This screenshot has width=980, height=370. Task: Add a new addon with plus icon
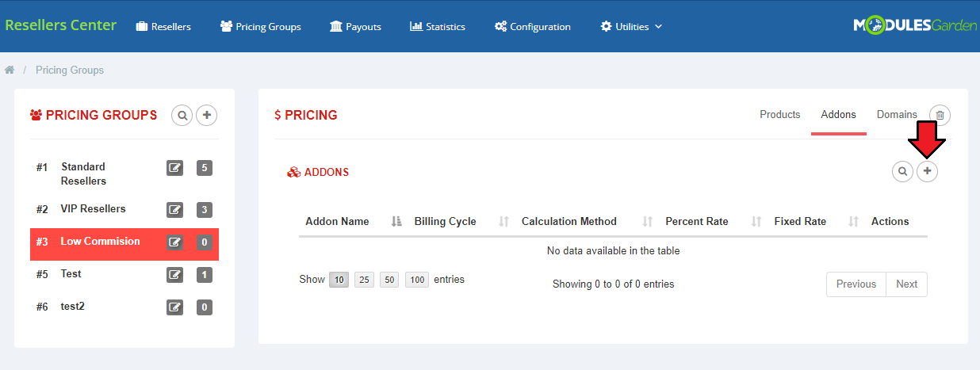click(928, 171)
